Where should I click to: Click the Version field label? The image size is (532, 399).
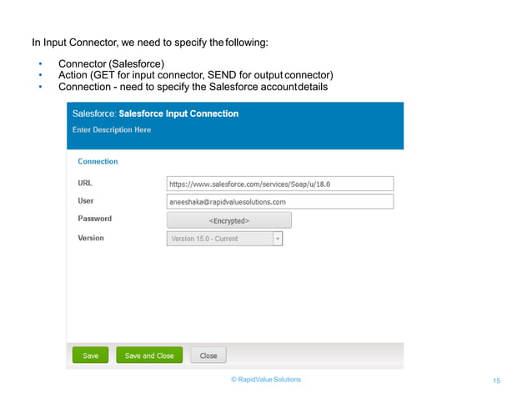[91, 238]
